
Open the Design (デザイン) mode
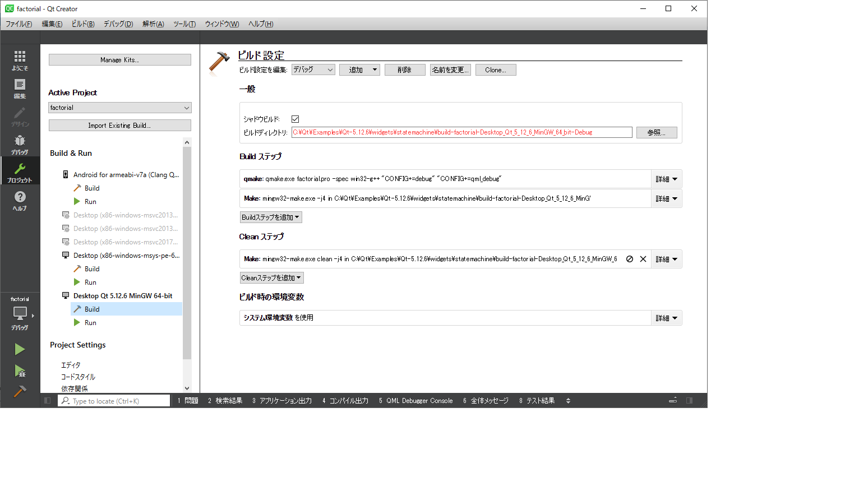[x=20, y=116]
